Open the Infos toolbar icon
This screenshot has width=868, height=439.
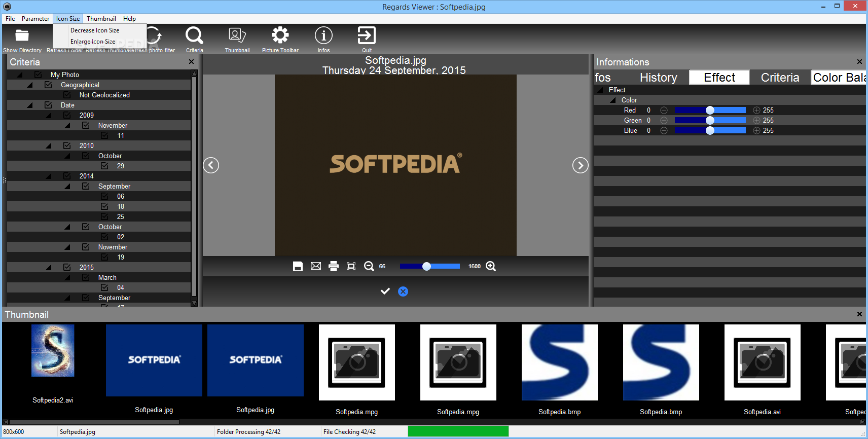[x=323, y=35]
